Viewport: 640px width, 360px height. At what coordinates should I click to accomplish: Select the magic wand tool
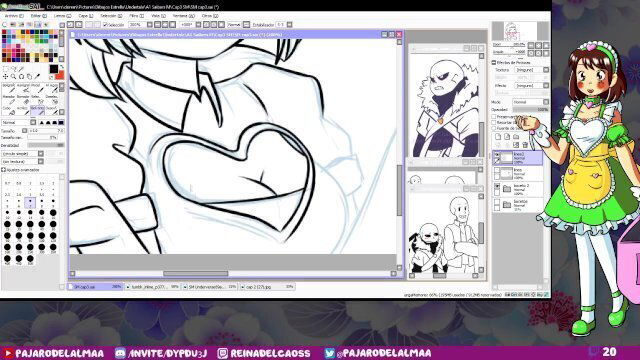pyautogui.click(x=21, y=68)
